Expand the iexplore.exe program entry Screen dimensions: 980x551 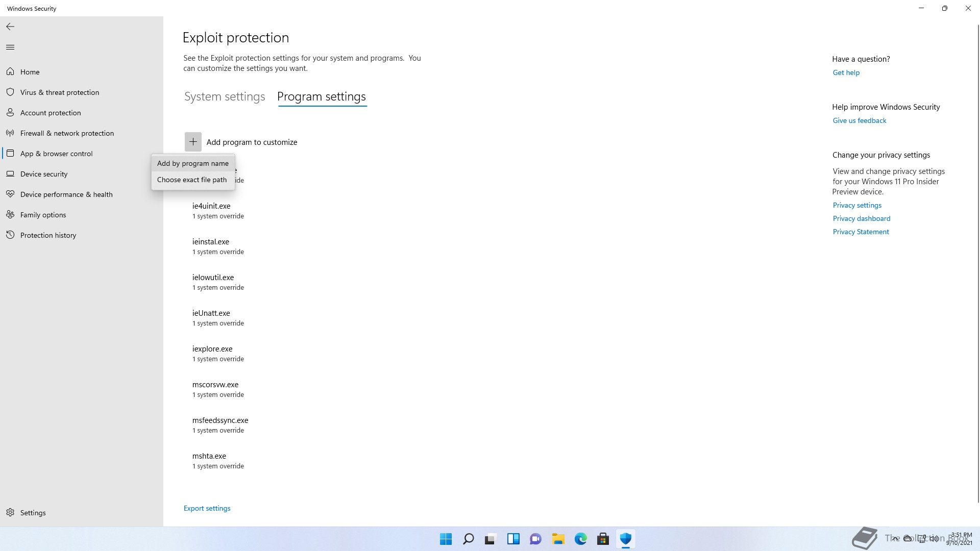(212, 349)
